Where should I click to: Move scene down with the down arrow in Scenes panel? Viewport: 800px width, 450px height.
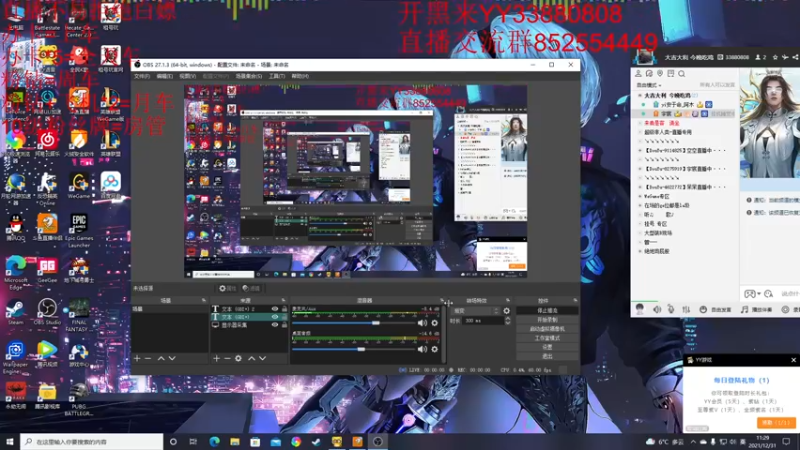(x=172, y=359)
